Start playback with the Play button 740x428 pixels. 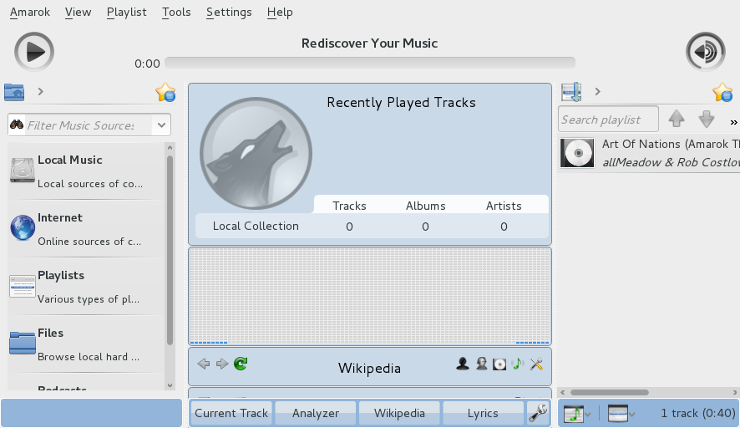[x=34, y=51]
